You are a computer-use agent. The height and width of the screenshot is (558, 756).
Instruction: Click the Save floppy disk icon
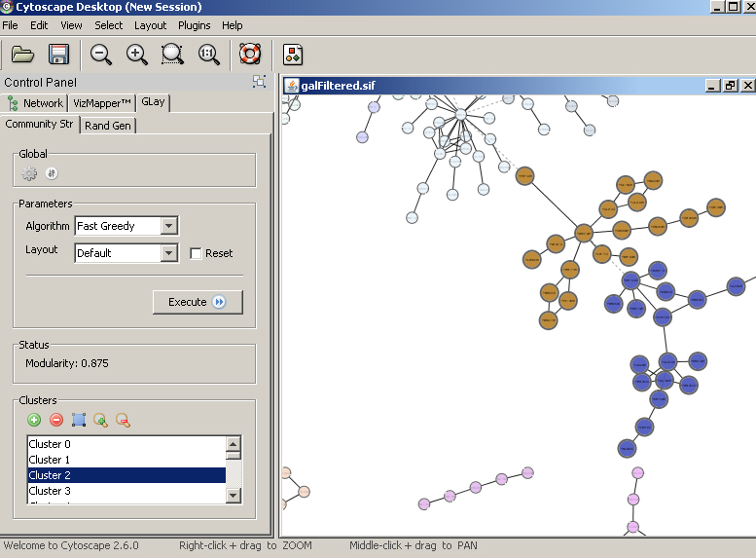[58, 54]
